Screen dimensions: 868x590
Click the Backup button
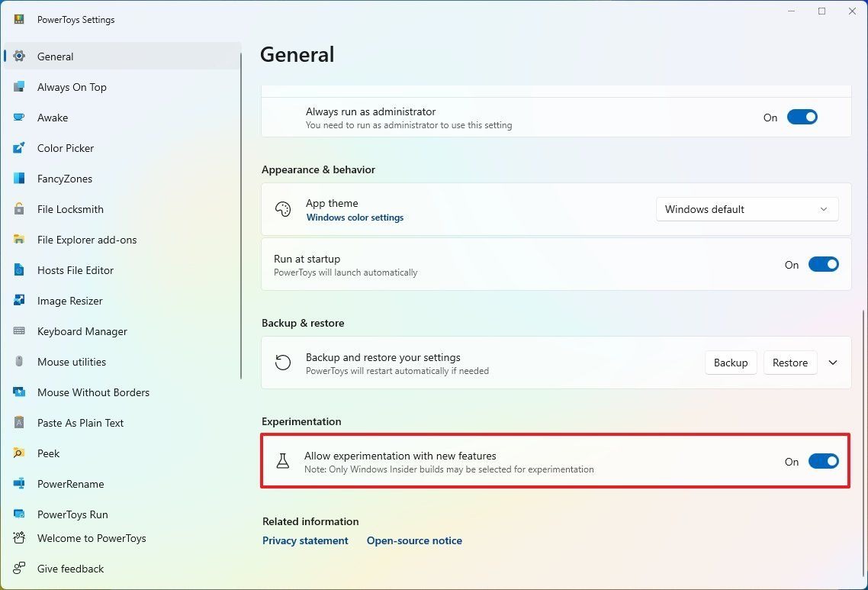point(731,363)
